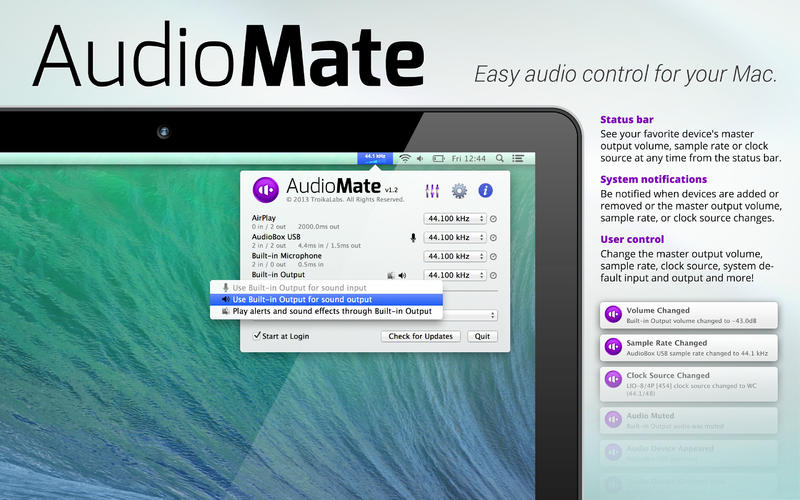Viewport: 800px width, 500px height.
Task: Open preferences with the gear icon
Action: (x=459, y=191)
